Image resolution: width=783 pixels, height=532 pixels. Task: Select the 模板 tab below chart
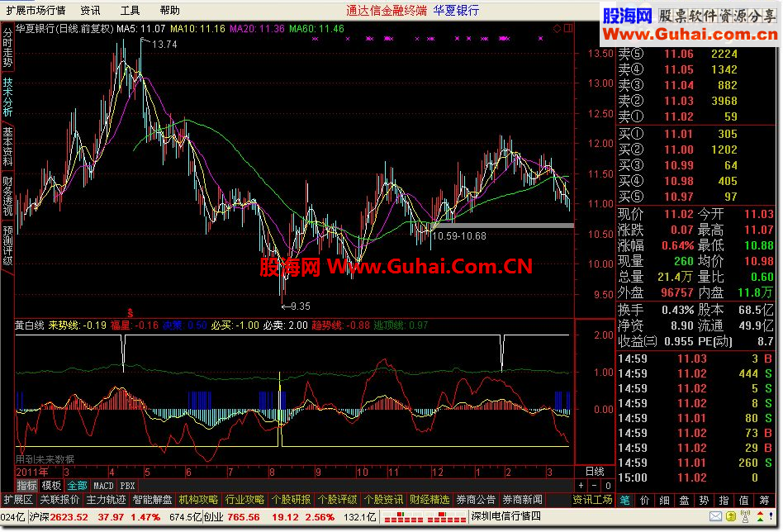click(51, 486)
